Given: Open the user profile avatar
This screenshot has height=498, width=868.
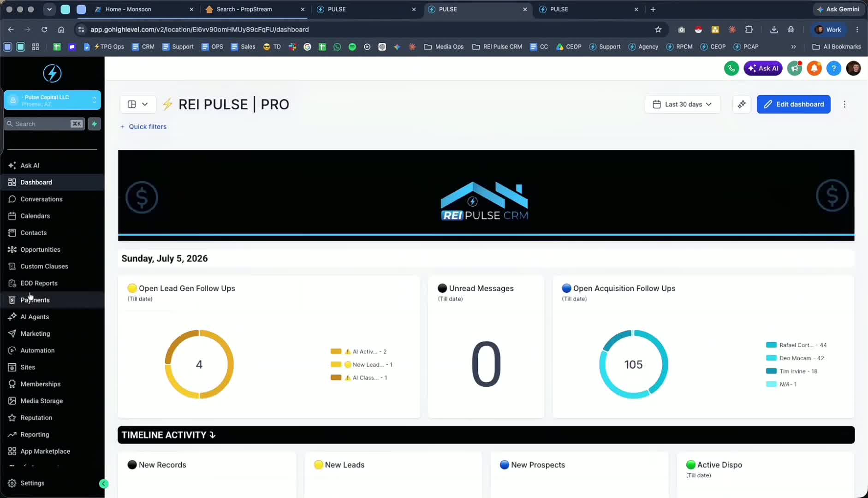Looking at the screenshot, I should 853,68.
